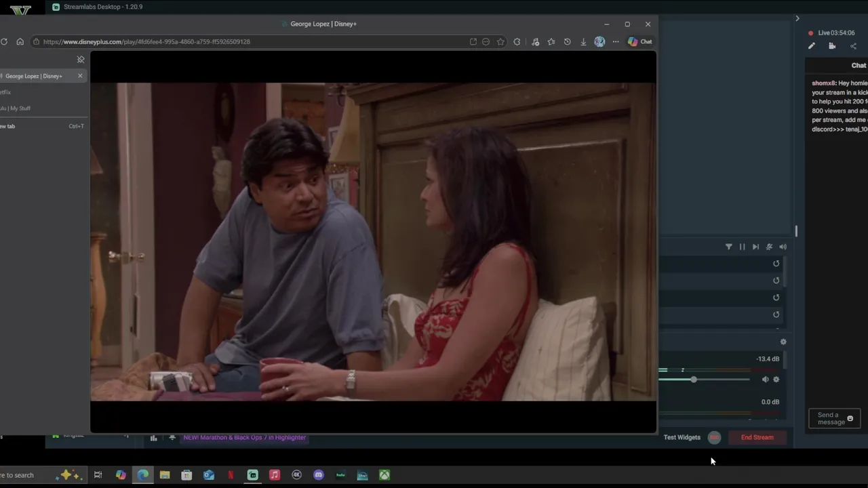
Task: Open the media control icon in browser toolbar
Action: [x=535, y=41]
